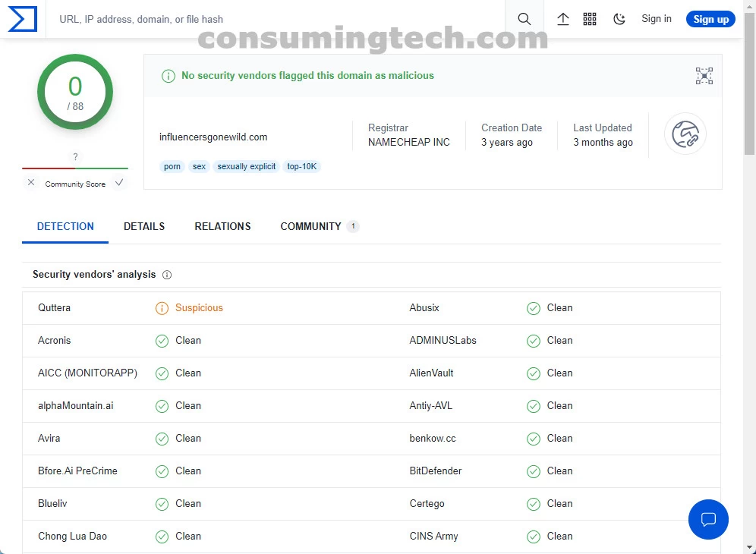Click the alphaMountain.ai Clean check icon
This screenshot has width=756, height=554.
tap(162, 406)
